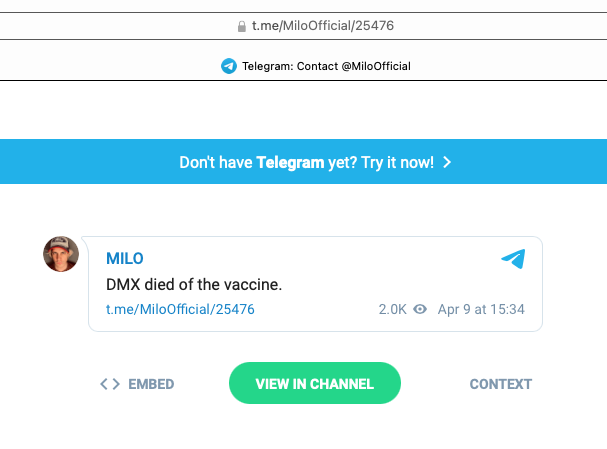607x449 pixels.
Task: Select the EMBED label
Action: 151,384
